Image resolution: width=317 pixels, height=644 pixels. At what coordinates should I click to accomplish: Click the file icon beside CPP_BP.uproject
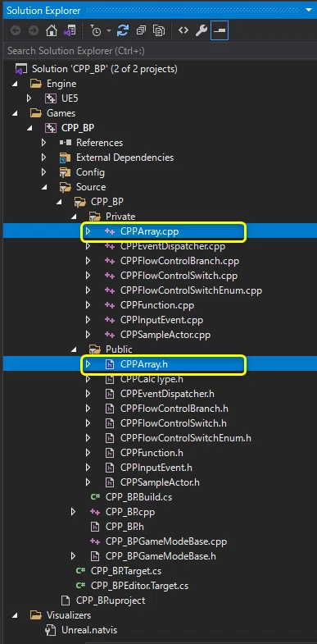pos(66,601)
